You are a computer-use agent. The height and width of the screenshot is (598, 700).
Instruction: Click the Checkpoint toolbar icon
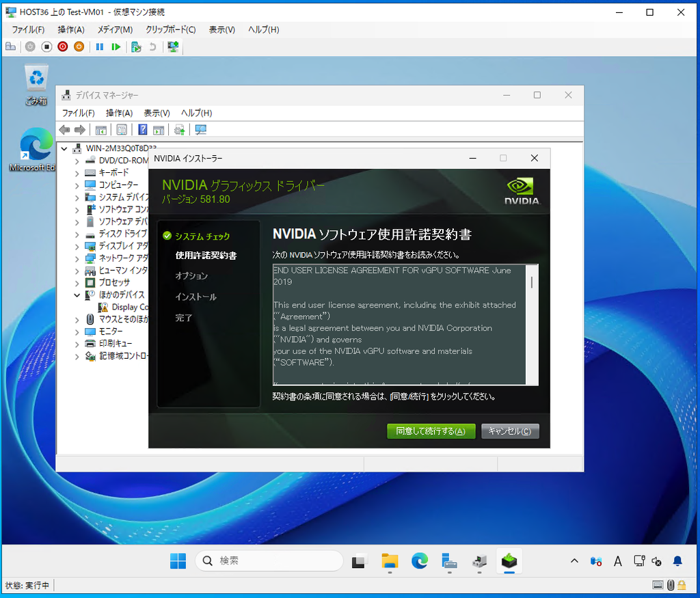[x=136, y=46]
